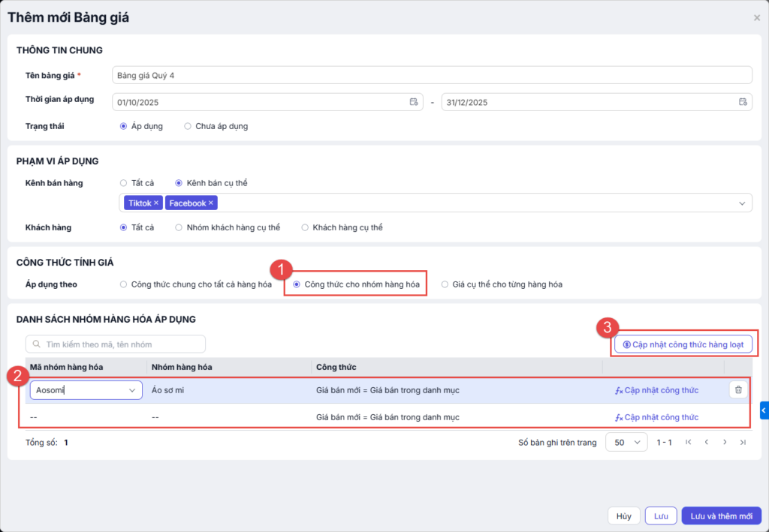Viewport: 769px width, 532px height.
Task: Open the sales channel multi-select dropdown
Action: [x=742, y=203]
